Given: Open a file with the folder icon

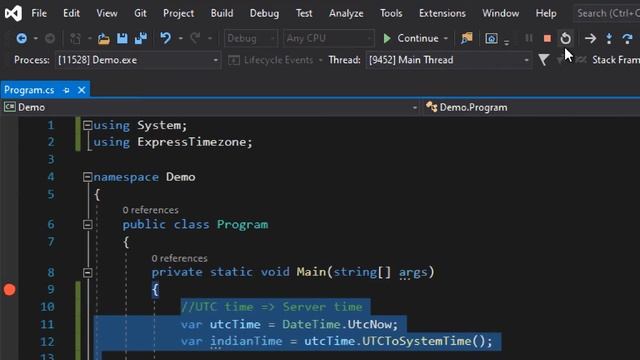Looking at the screenshot, I should 104,38.
